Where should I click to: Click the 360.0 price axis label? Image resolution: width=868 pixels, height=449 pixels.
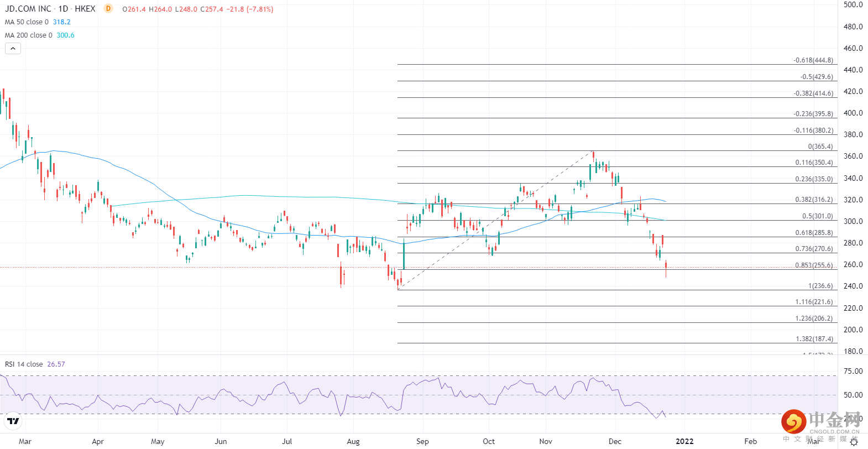(x=853, y=156)
